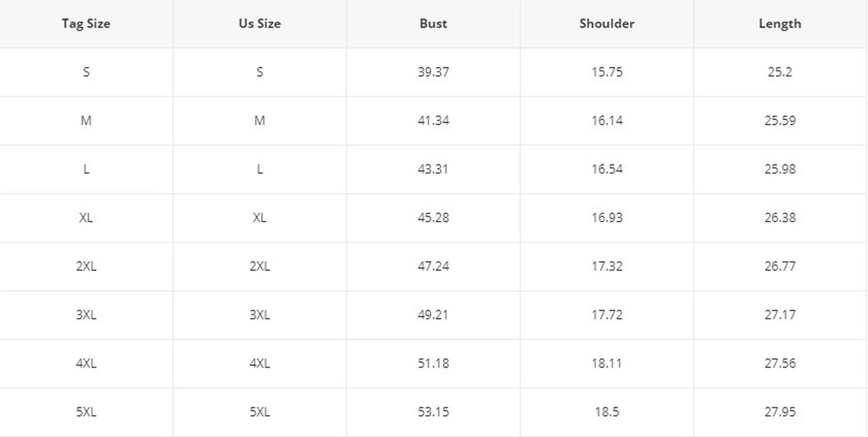Select the XL tag size cell
This screenshot has height=437, width=868.
pyautogui.click(x=86, y=217)
